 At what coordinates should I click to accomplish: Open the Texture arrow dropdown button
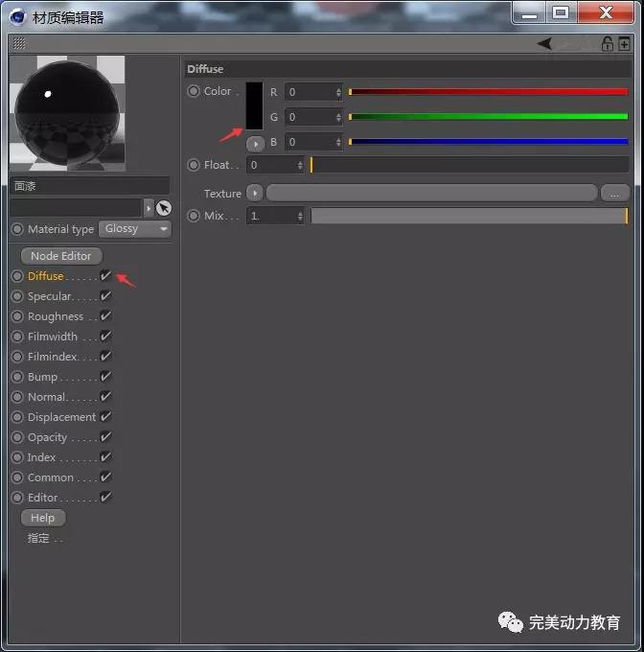(255, 193)
